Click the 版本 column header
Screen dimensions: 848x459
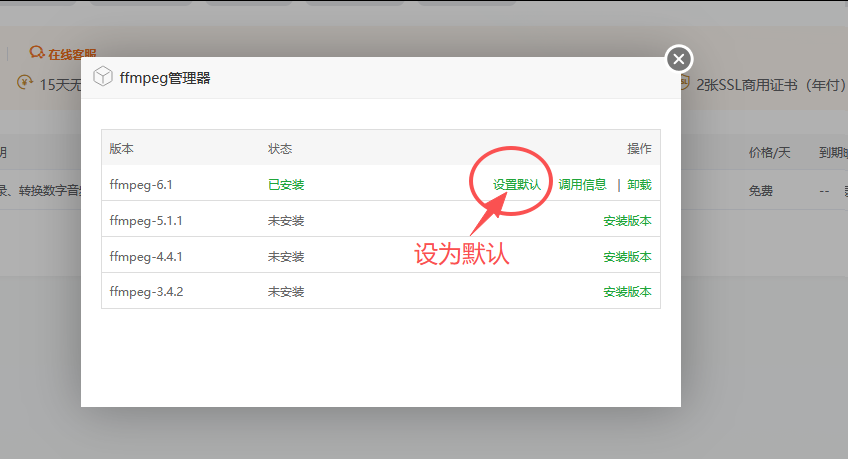click(121, 148)
